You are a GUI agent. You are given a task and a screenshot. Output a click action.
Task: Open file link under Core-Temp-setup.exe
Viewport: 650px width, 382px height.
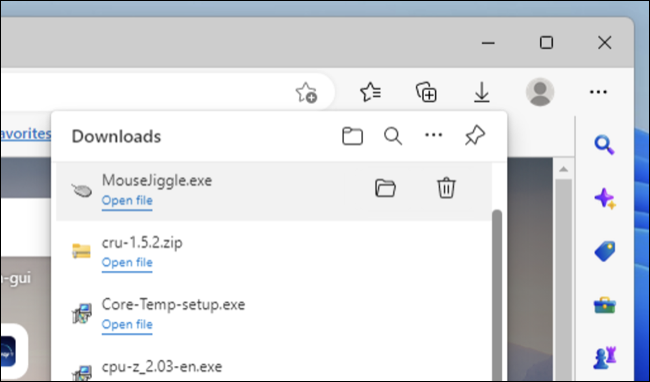(x=127, y=324)
